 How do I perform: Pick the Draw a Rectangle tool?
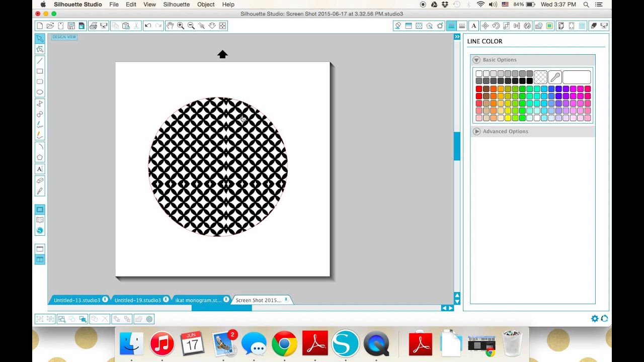pos(40,71)
